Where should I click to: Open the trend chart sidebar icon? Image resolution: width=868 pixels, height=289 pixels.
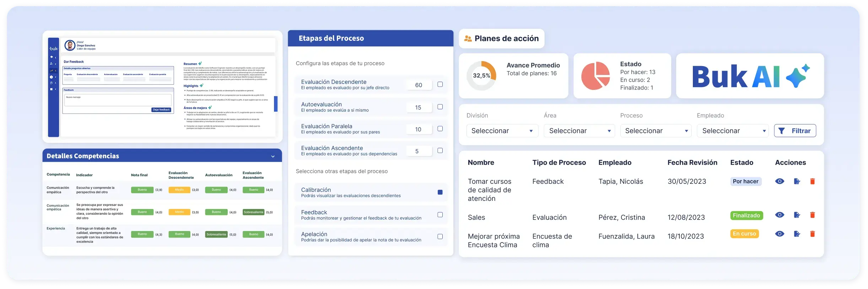[x=52, y=71]
